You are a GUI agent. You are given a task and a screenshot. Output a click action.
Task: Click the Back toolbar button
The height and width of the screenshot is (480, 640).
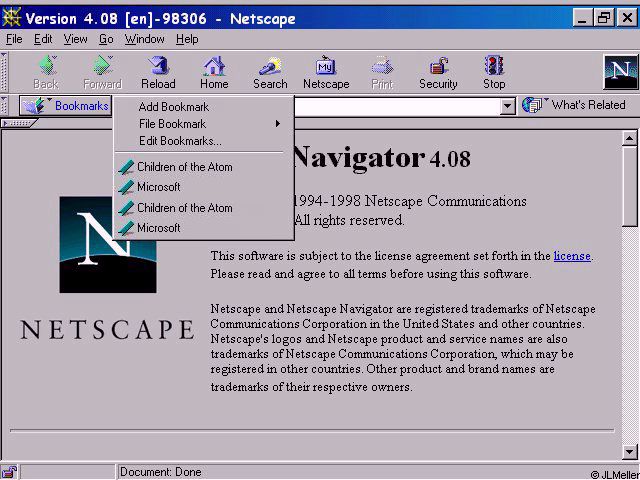click(46, 73)
